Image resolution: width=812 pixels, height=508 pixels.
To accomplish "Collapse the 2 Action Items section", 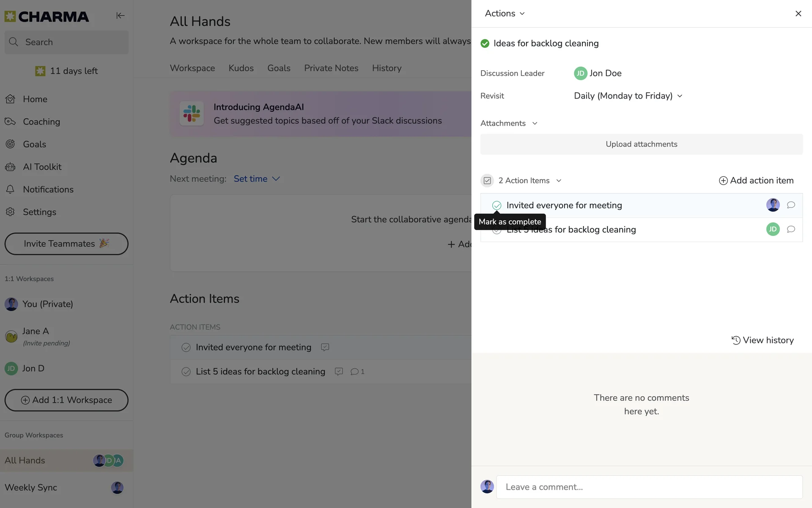I will pyautogui.click(x=558, y=181).
